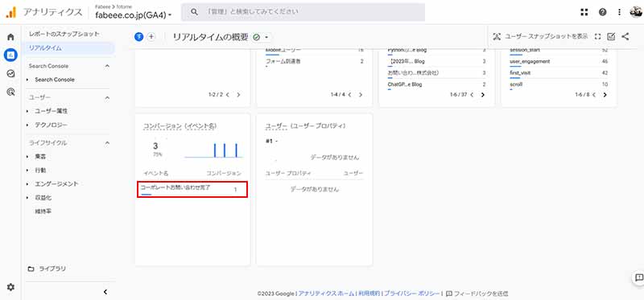Click the fullscreen icon in report toolbar
This screenshot has width=644, height=300.
pos(597,36)
